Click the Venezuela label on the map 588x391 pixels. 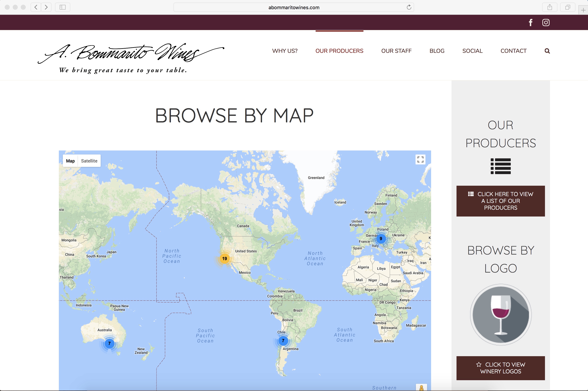[x=286, y=291]
